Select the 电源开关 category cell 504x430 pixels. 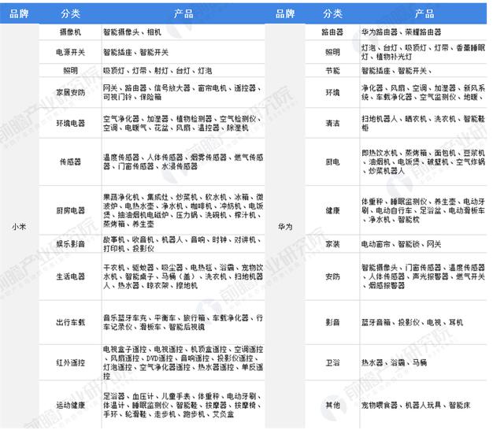click(69, 52)
